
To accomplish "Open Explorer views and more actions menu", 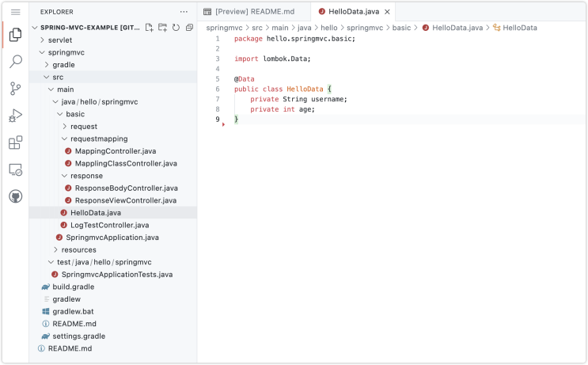I will (x=184, y=12).
